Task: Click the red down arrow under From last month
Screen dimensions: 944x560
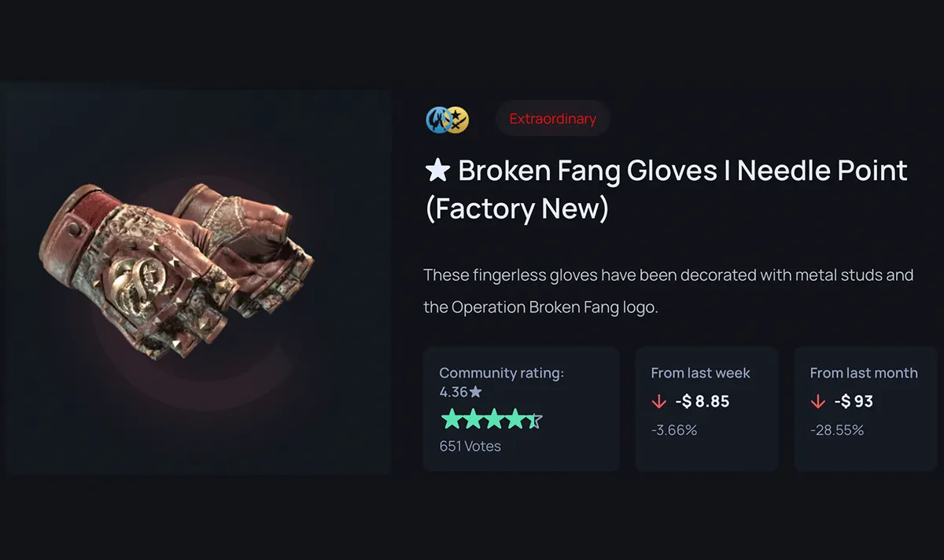Action: click(817, 402)
